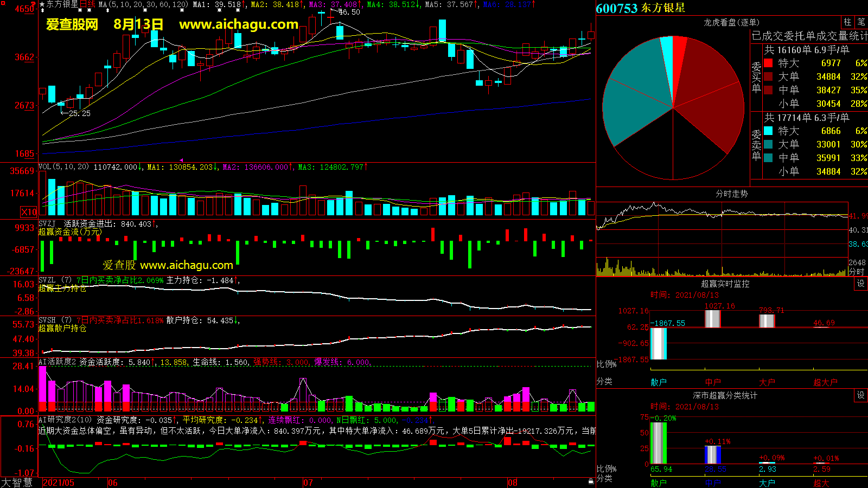Select the 分时走势 panel title
Image resolution: width=868 pixels, height=488 pixels.
pos(731,194)
